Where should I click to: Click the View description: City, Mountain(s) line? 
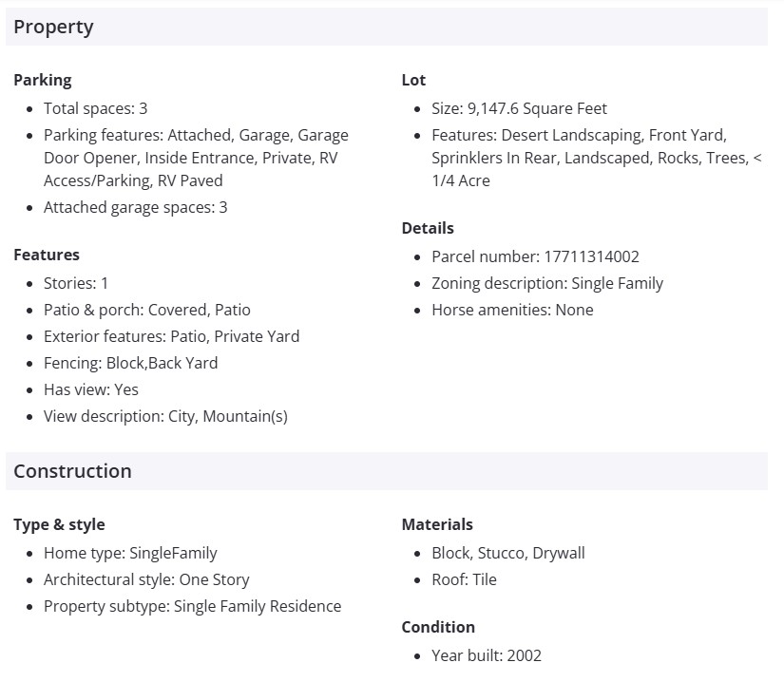[165, 416]
